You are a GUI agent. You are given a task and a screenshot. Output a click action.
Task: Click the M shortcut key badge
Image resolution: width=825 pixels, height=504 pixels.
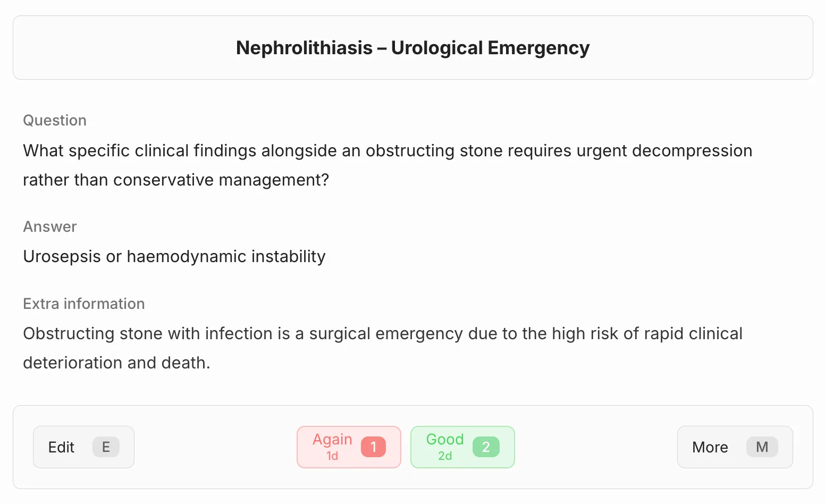[762, 447]
